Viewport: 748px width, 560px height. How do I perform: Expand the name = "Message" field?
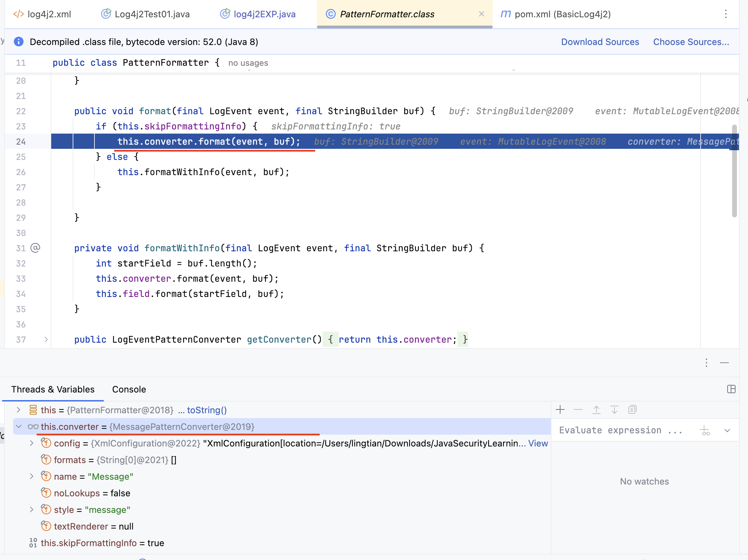tap(31, 476)
